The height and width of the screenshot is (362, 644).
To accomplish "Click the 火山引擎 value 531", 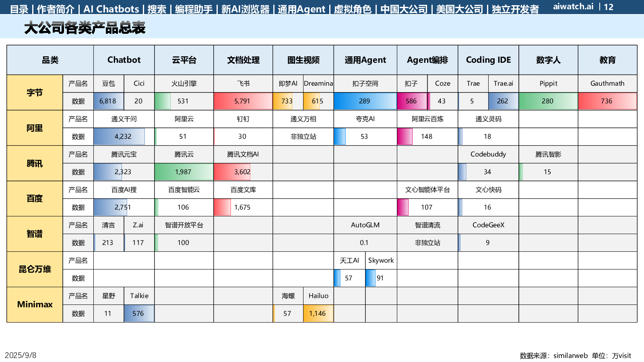I will click(184, 101).
